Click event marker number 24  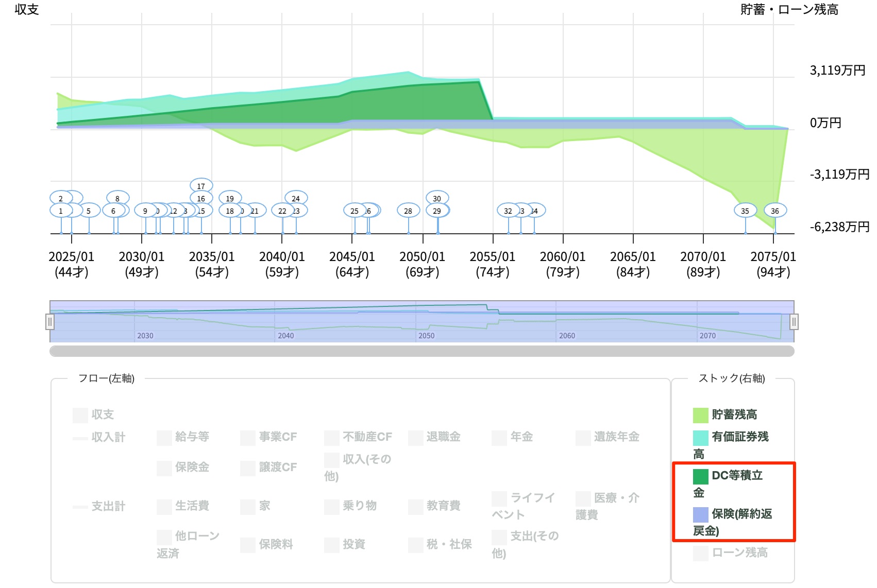[x=296, y=198]
